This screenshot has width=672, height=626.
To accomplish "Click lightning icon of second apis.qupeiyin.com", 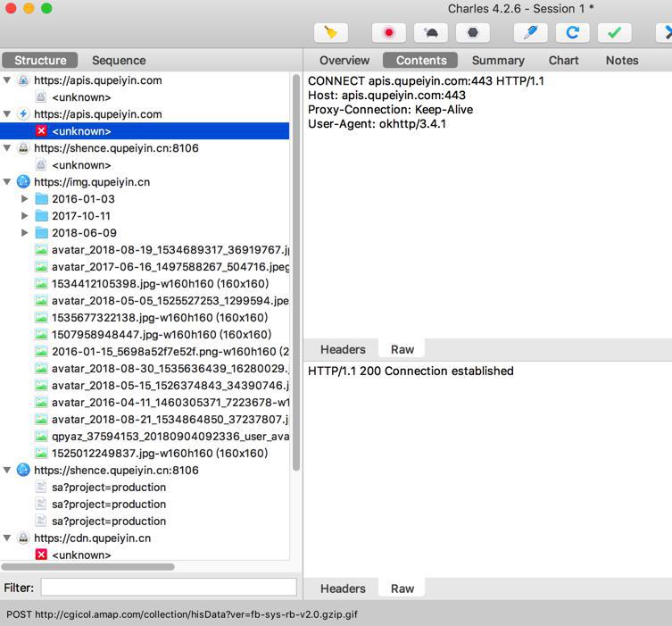I will click(x=23, y=114).
